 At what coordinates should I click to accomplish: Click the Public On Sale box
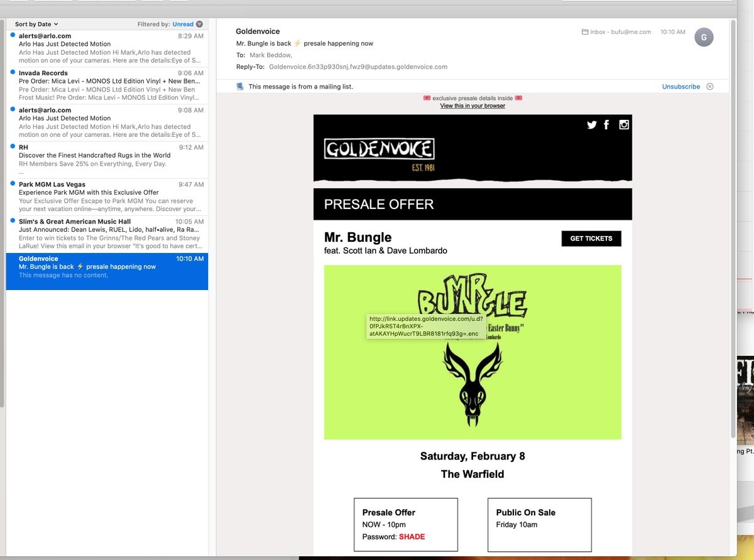point(540,525)
